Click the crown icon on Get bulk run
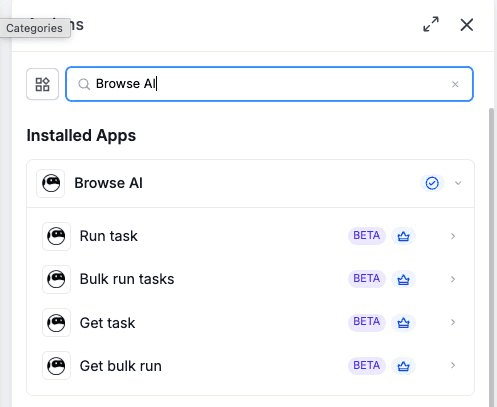Image resolution: width=497 pixels, height=407 pixels. (x=403, y=366)
